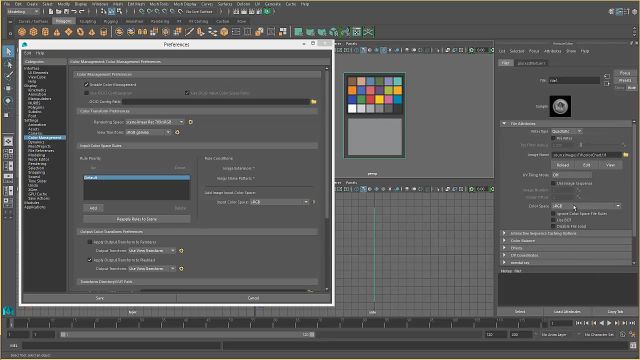Open the Renderer Output Transform dropdown
The image size is (640, 360).
(152, 251)
